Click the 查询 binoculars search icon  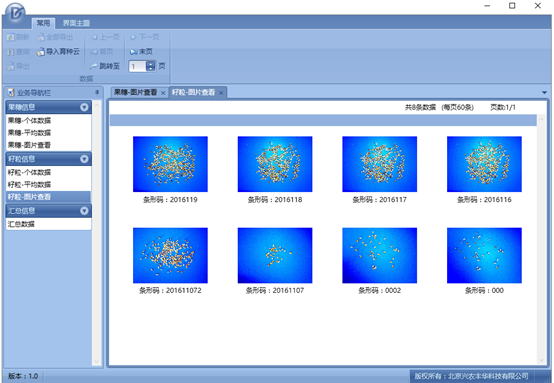[x=11, y=52]
